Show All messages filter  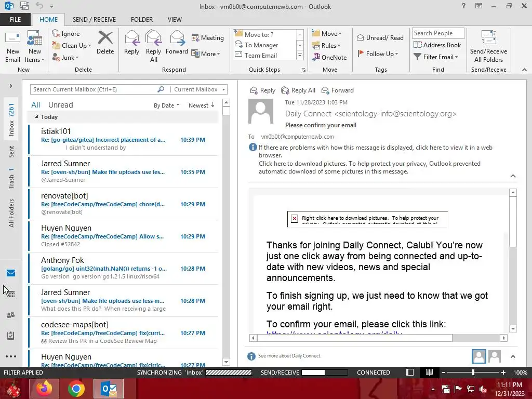coord(36,105)
